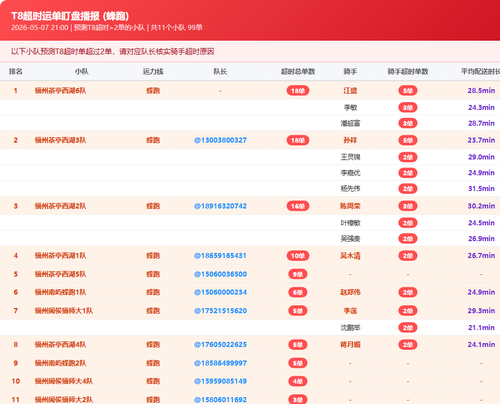Click average delivery time 24.3min

(481, 107)
